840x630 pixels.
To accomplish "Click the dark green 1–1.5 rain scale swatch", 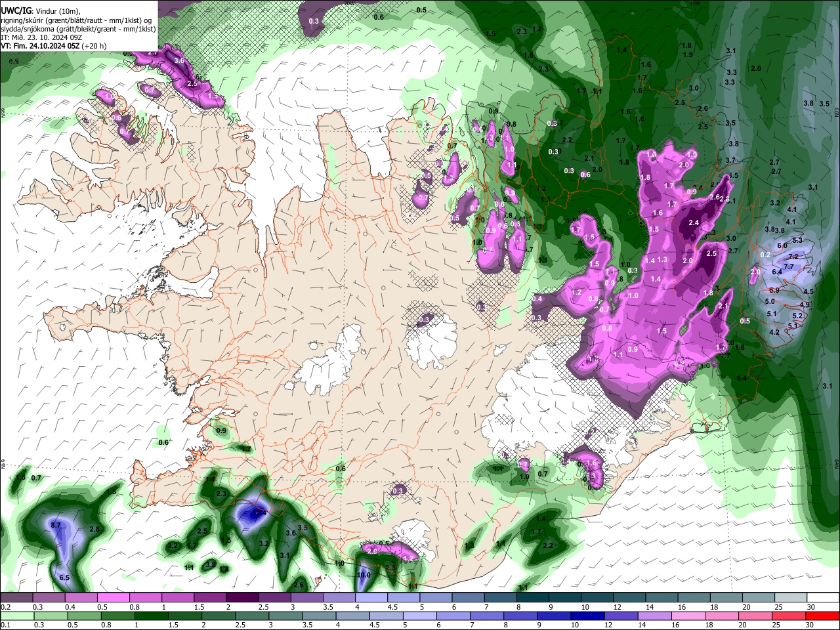I will tap(151, 616).
